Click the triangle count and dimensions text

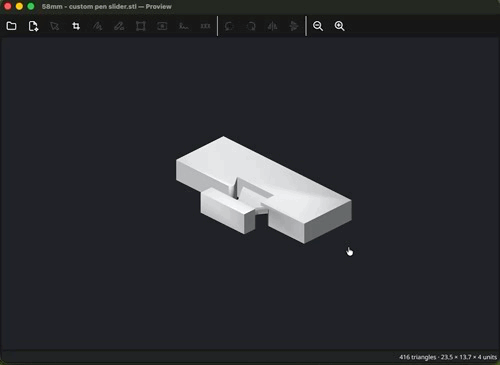(x=448, y=357)
